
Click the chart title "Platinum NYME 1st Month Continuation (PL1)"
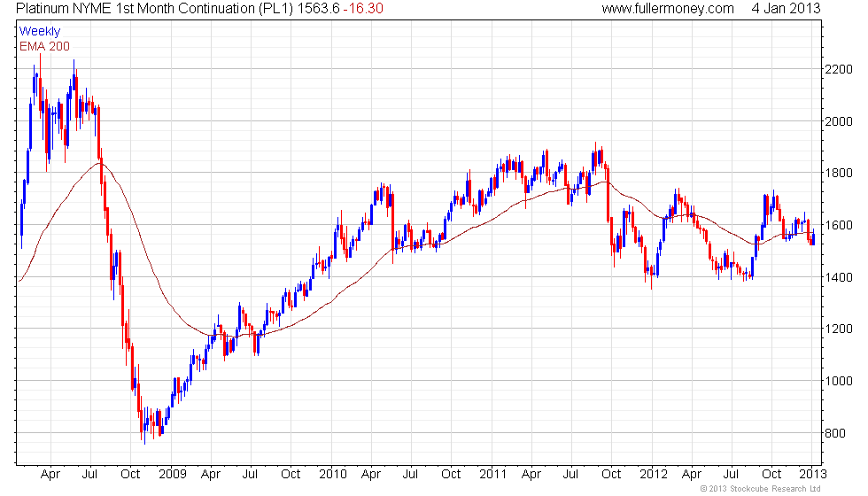[155, 9]
